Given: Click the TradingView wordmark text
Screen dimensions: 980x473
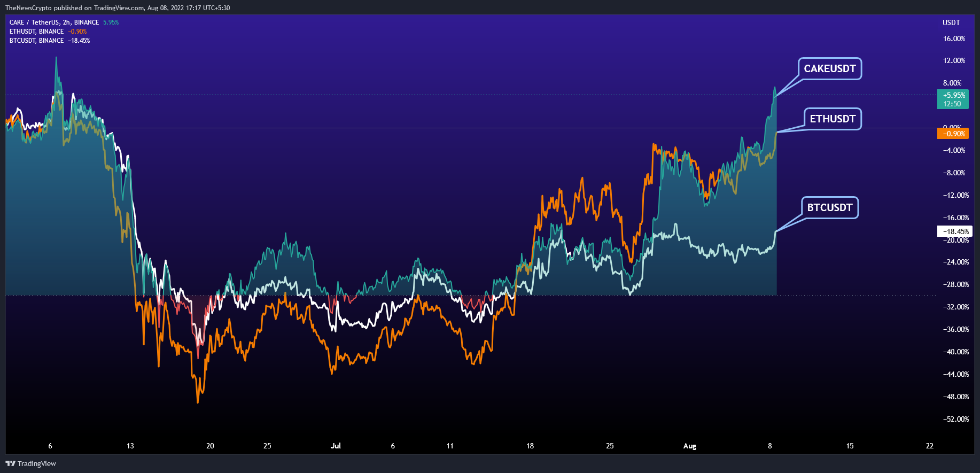Looking at the screenshot, I should 37,463.
